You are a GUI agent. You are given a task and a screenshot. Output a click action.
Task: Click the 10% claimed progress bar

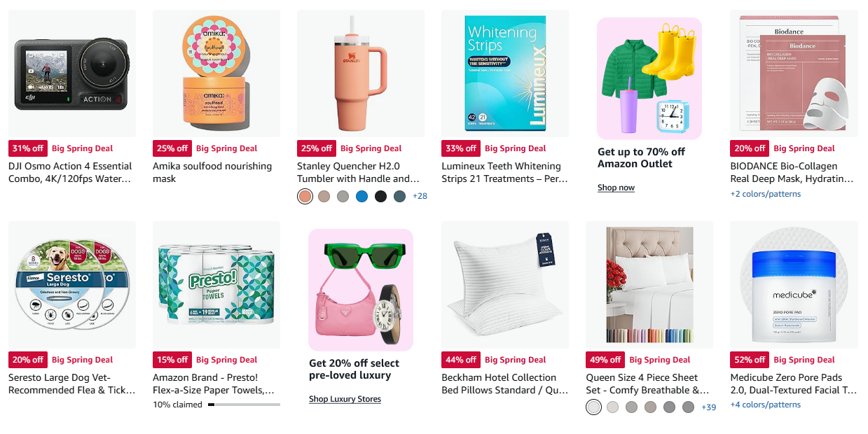(x=244, y=405)
